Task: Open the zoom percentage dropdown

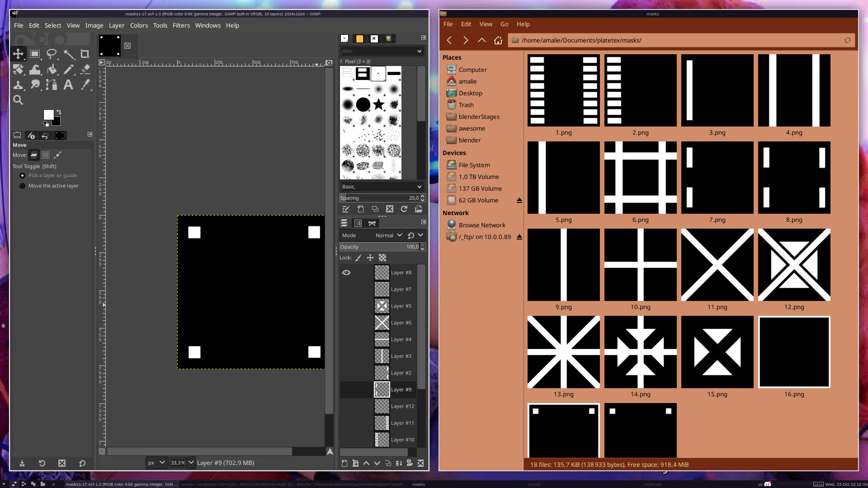Action: coord(191,463)
